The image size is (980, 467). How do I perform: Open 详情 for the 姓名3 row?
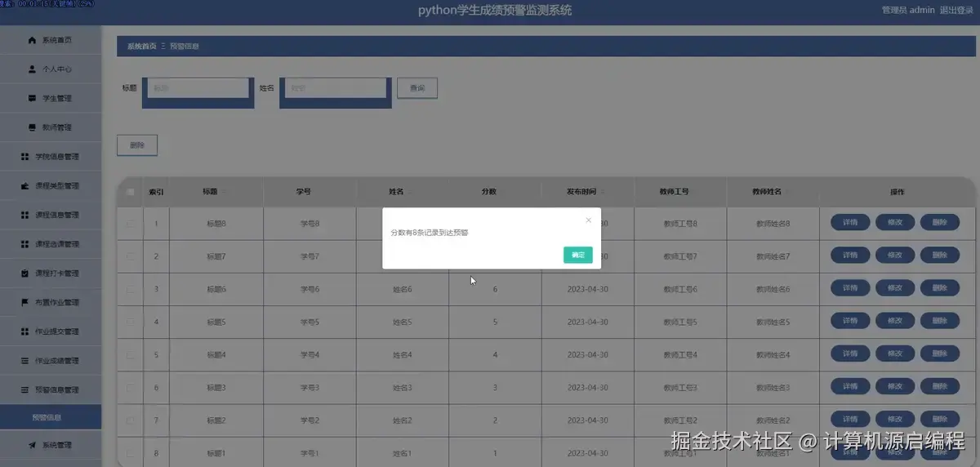pyautogui.click(x=850, y=386)
